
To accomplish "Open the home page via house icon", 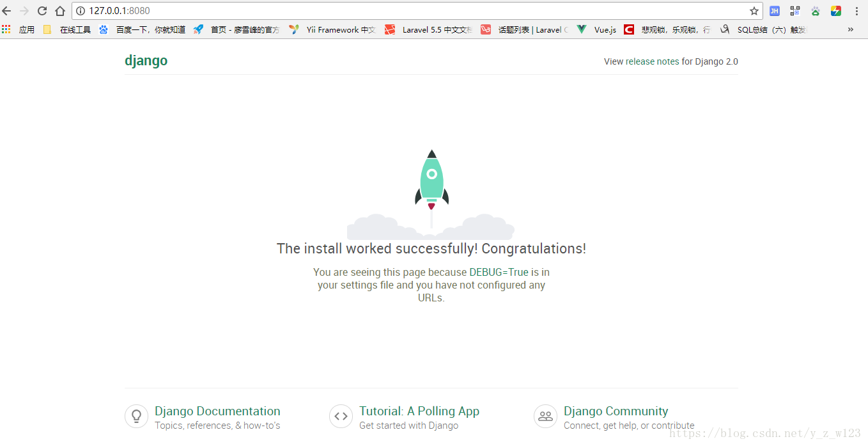I will coord(60,11).
